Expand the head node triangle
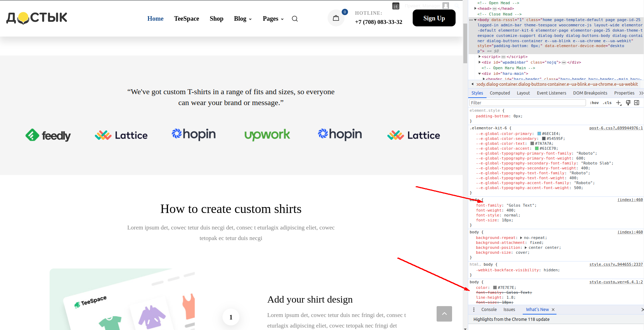This screenshot has width=644, height=330. coord(476,8)
